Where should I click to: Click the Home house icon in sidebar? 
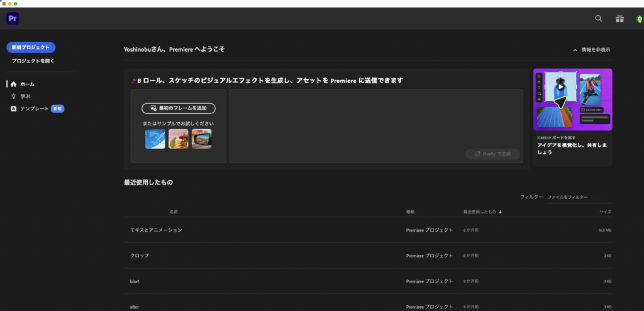tap(14, 84)
